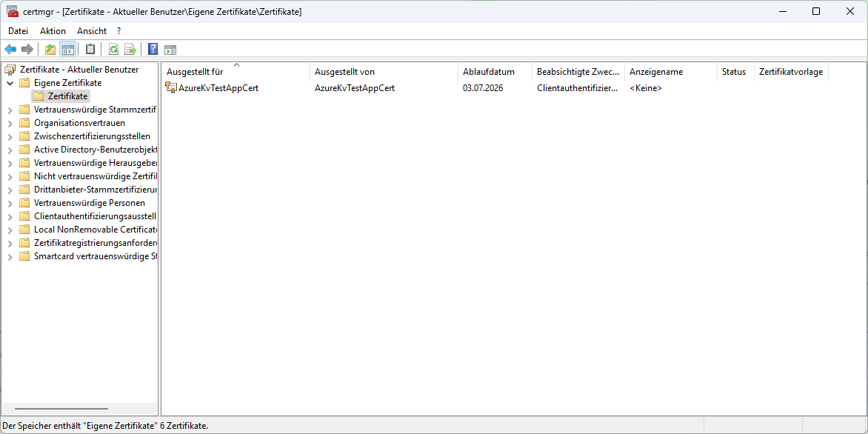
Task: Expand the Vertrauenswürdige Personen node
Action: (x=10, y=203)
